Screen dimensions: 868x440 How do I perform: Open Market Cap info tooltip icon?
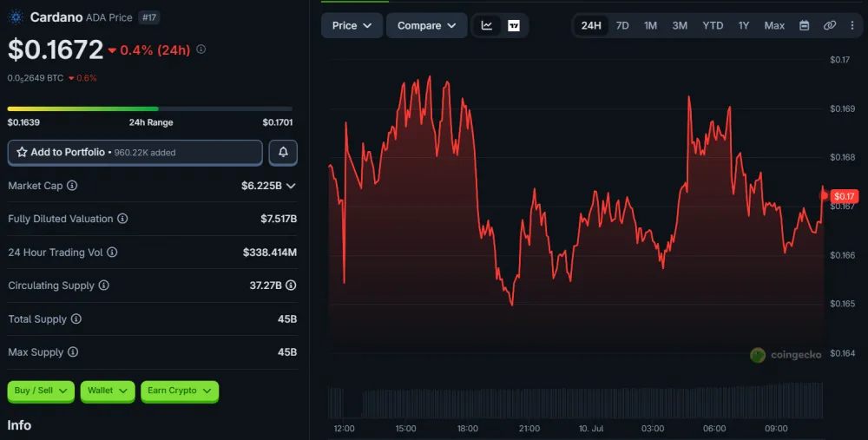(x=72, y=186)
